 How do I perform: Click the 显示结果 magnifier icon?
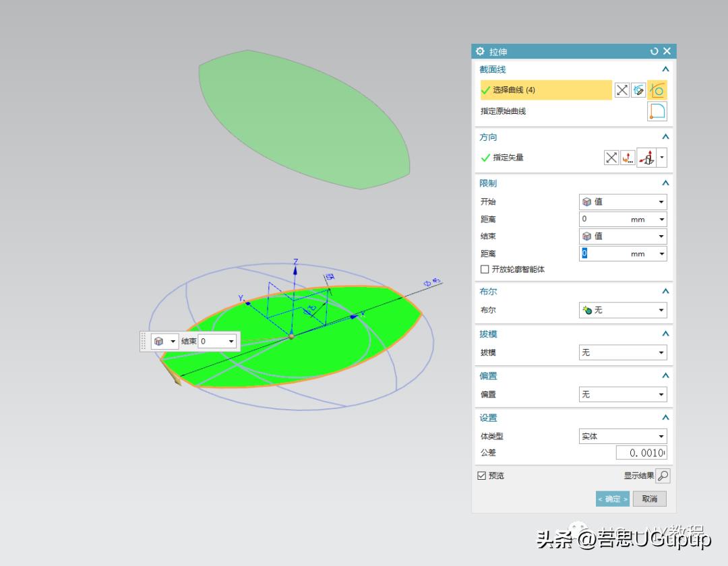coord(663,476)
